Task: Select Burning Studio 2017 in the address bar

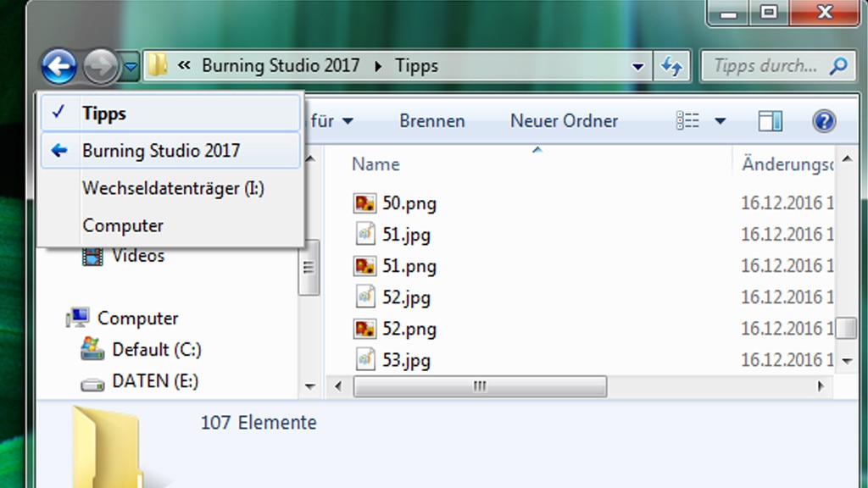Action: point(281,66)
